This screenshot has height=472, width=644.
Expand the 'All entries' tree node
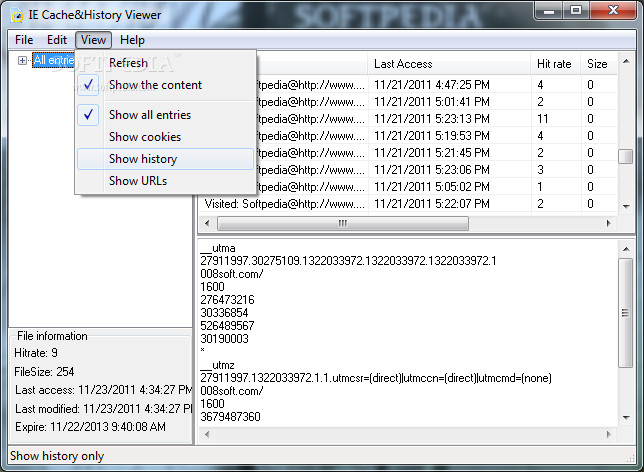(x=22, y=60)
